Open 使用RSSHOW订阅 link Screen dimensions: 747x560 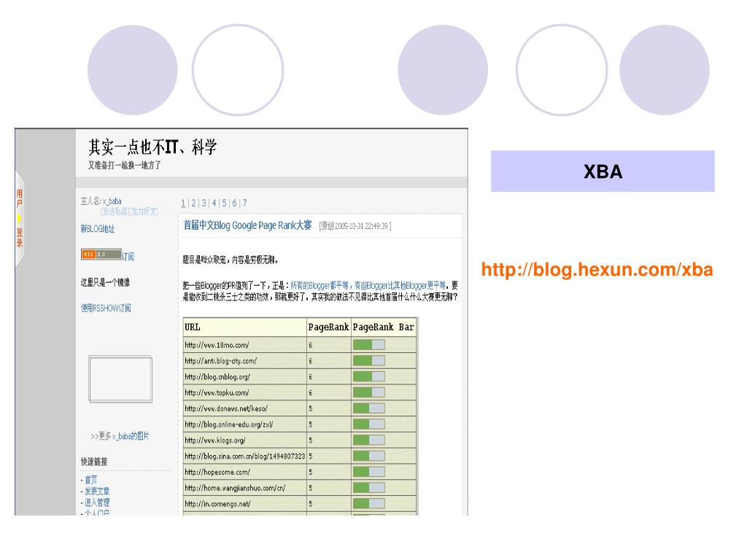pos(106,308)
